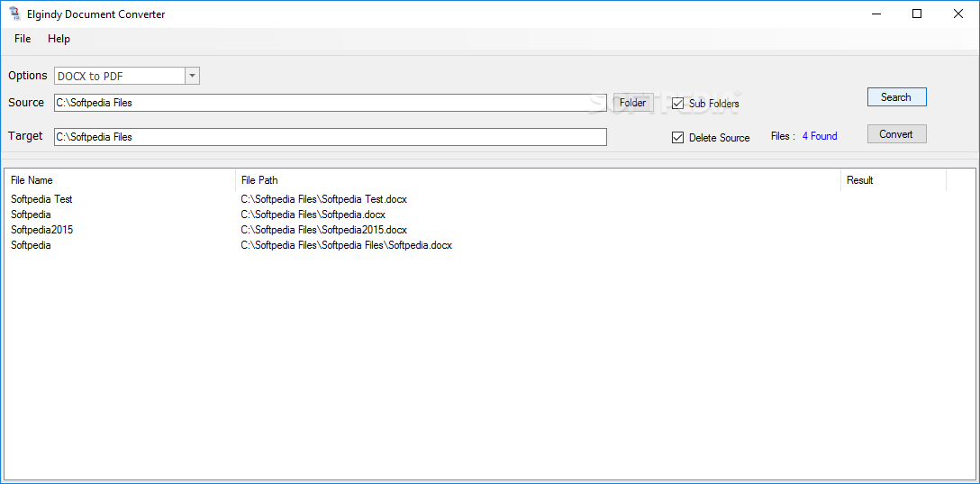Open the File menu

23,39
